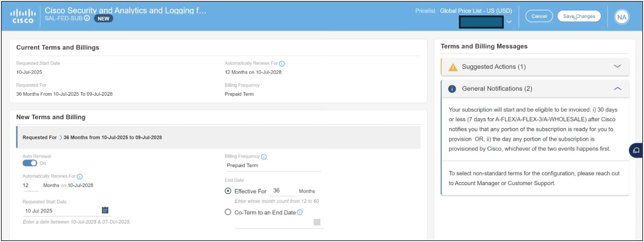The image size is (644, 242).
Task: Expand the Suggested Actions section
Action: tap(617, 66)
